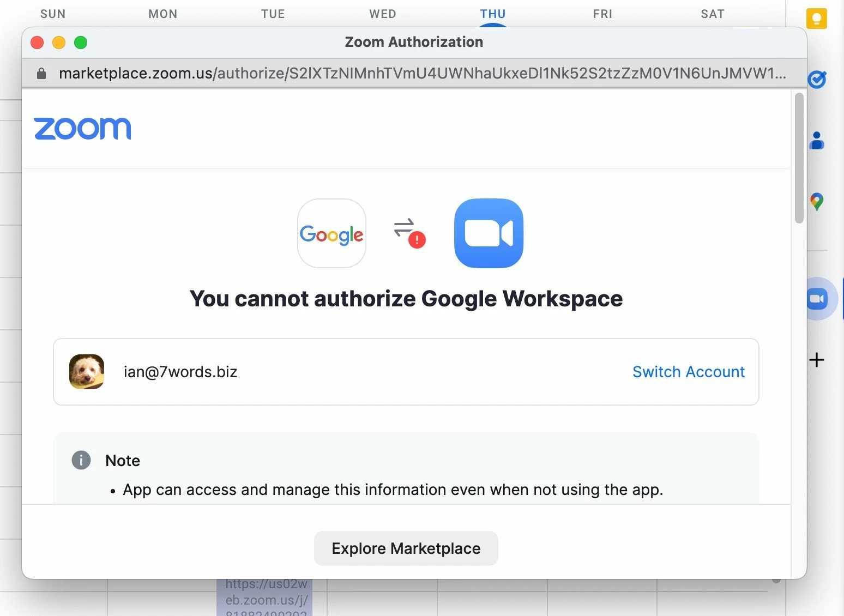This screenshot has height=616, width=844.
Task: Click the ian@7words.biz email text
Action: [180, 372]
